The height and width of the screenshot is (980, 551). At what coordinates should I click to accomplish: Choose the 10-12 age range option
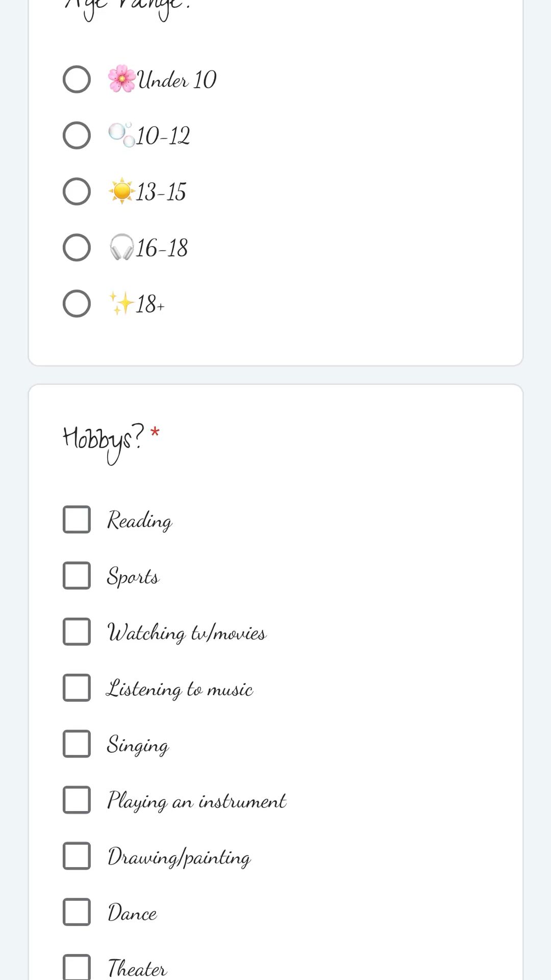tap(77, 136)
